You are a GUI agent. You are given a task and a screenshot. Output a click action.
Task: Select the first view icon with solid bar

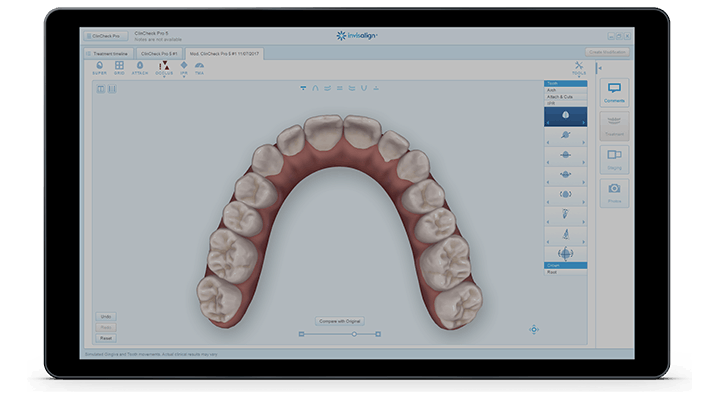[303, 88]
